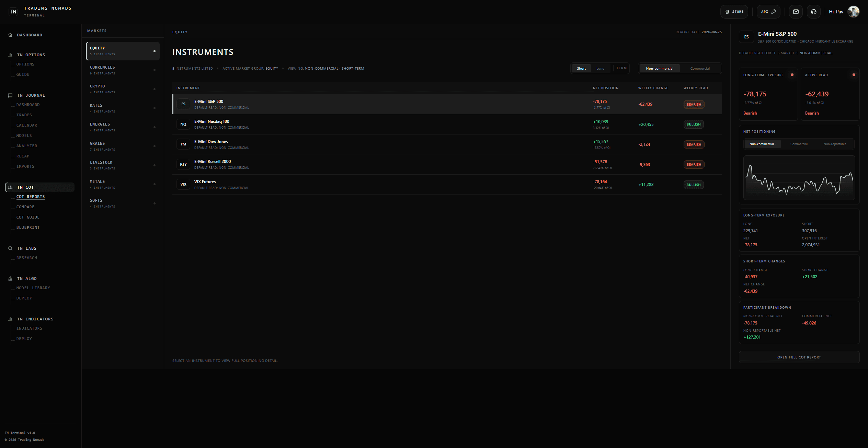Select the RTY badge for E-Mini Russell 2000
868x448 pixels.
(183, 164)
